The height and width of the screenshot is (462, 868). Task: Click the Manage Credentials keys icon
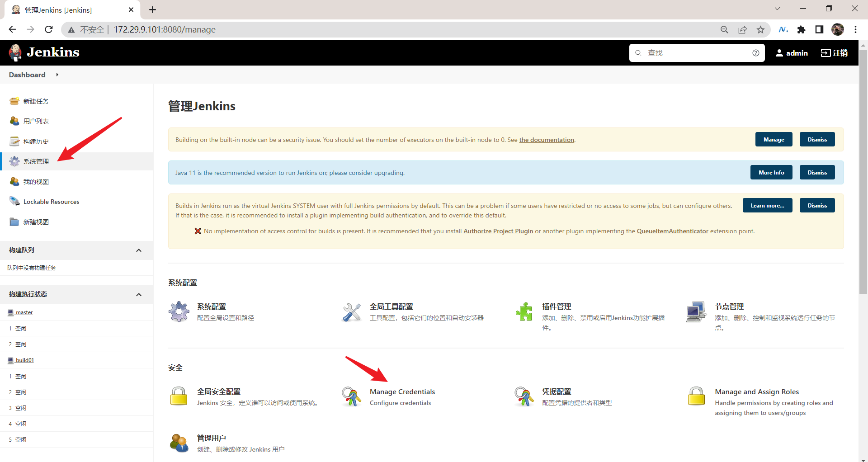[352, 396]
